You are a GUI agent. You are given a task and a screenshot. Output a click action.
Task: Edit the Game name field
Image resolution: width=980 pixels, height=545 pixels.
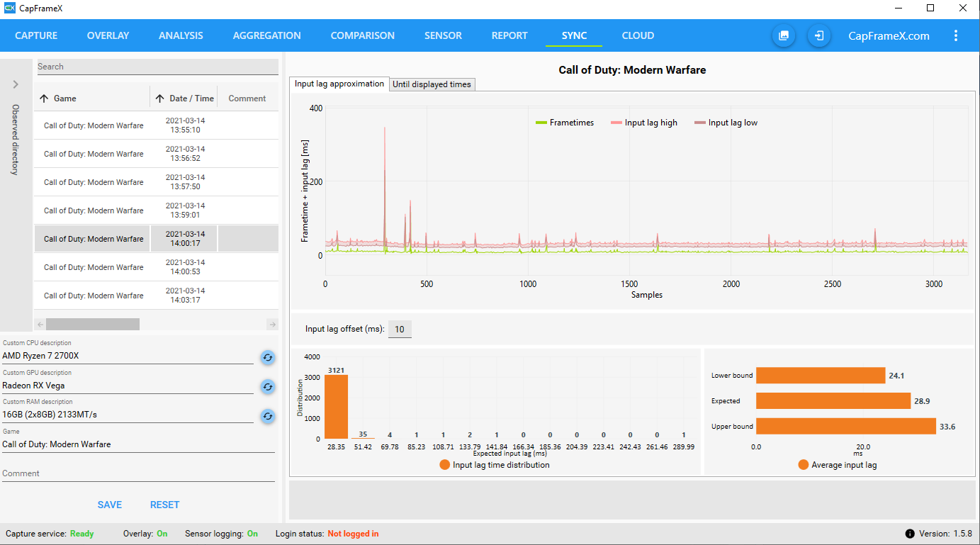pos(138,444)
